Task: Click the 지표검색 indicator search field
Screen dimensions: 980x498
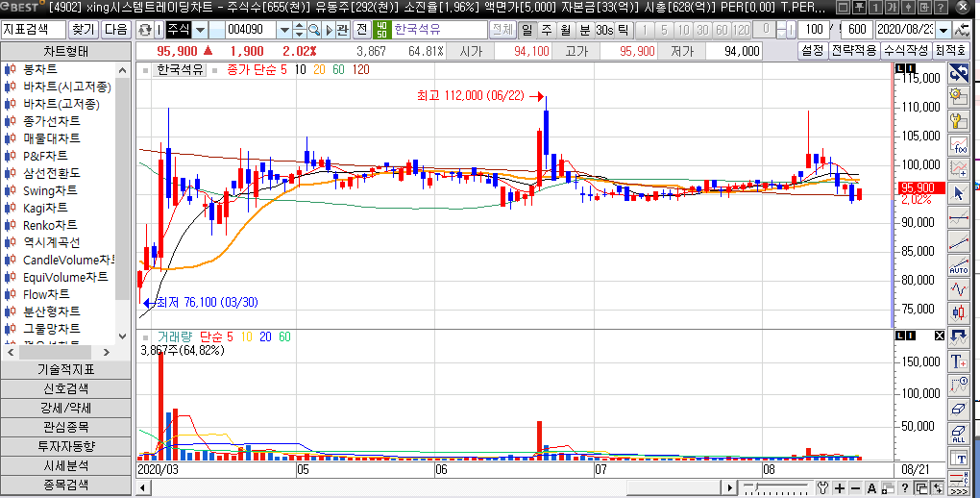Action: (33, 30)
